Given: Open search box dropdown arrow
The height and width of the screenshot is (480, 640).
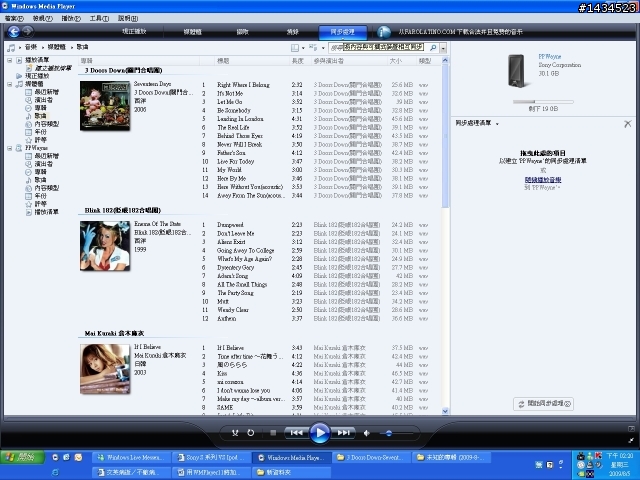Looking at the screenshot, I should (443, 48).
